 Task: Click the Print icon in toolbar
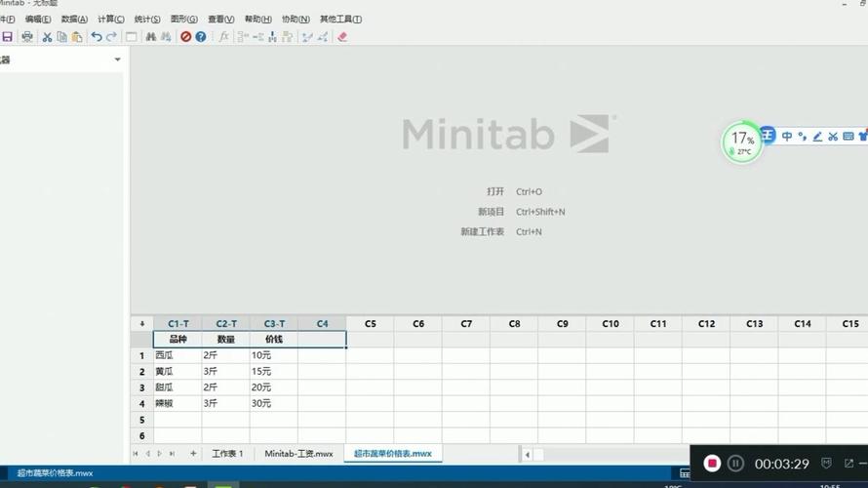[26, 36]
